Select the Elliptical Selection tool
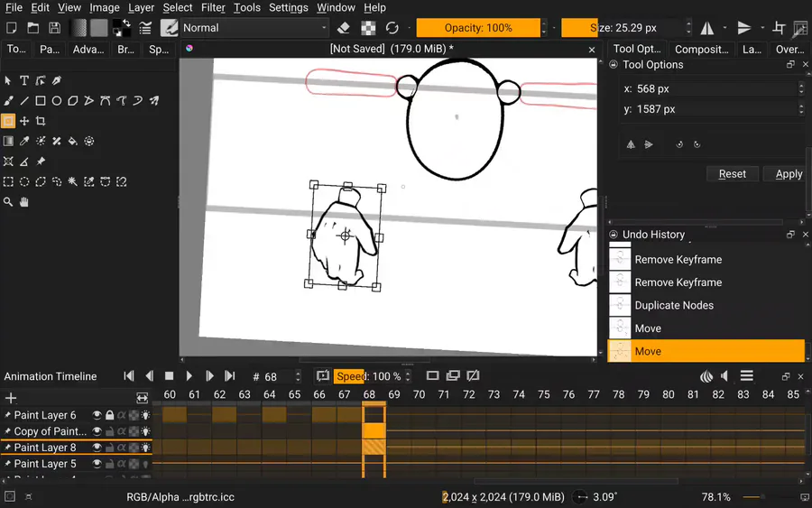The image size is (812, 508). [24, 181]
